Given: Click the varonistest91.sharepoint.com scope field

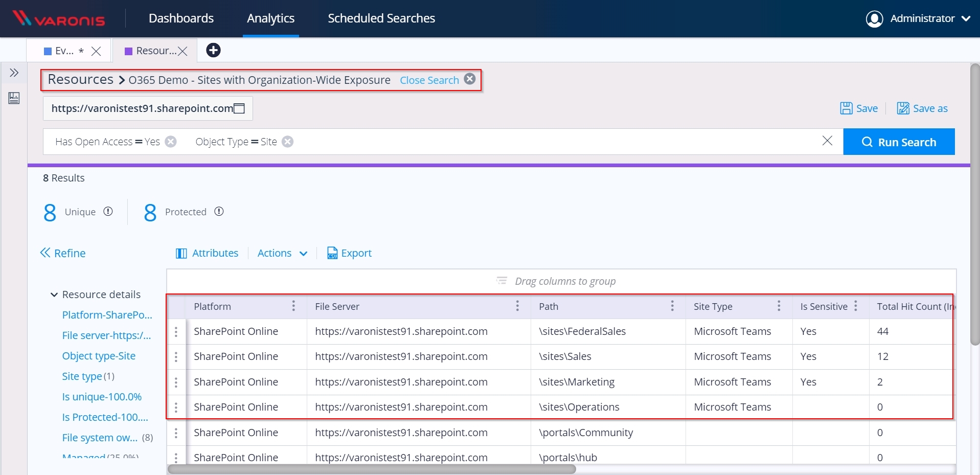Looking at the screenshot, I should click(148, 108).
